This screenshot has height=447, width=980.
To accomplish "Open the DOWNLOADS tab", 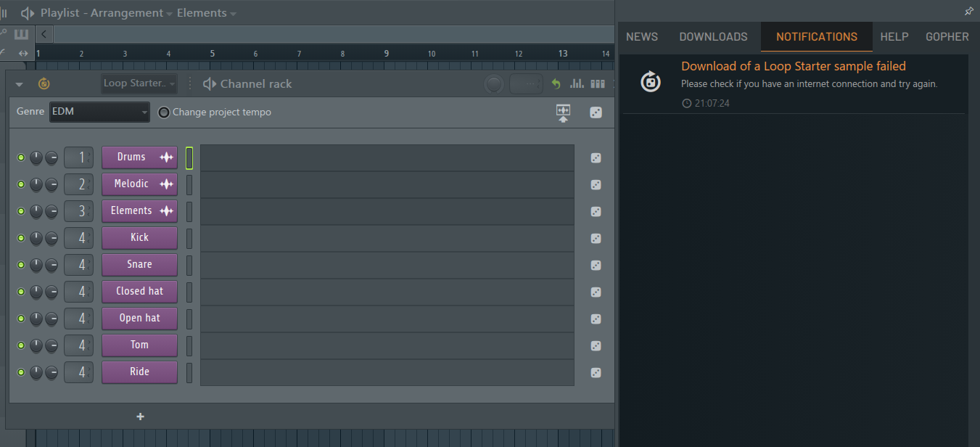I will pyautogui.click(x=713, y=37).
